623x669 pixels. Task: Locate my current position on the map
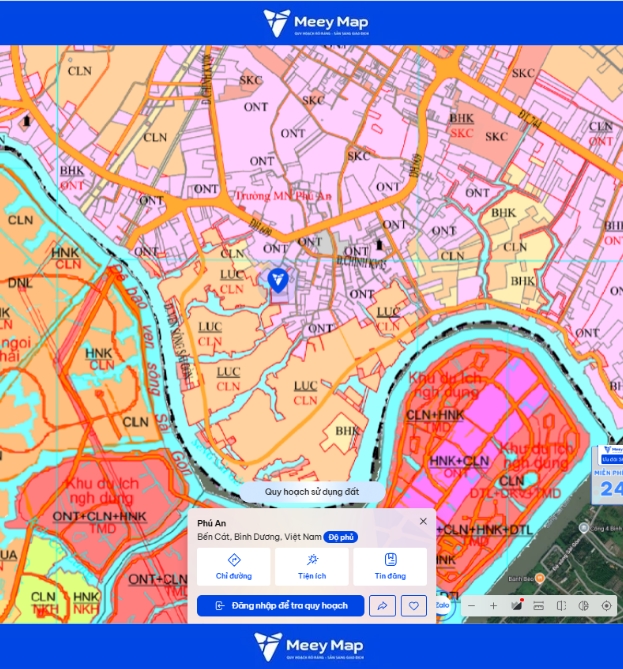tap(606, 606)
